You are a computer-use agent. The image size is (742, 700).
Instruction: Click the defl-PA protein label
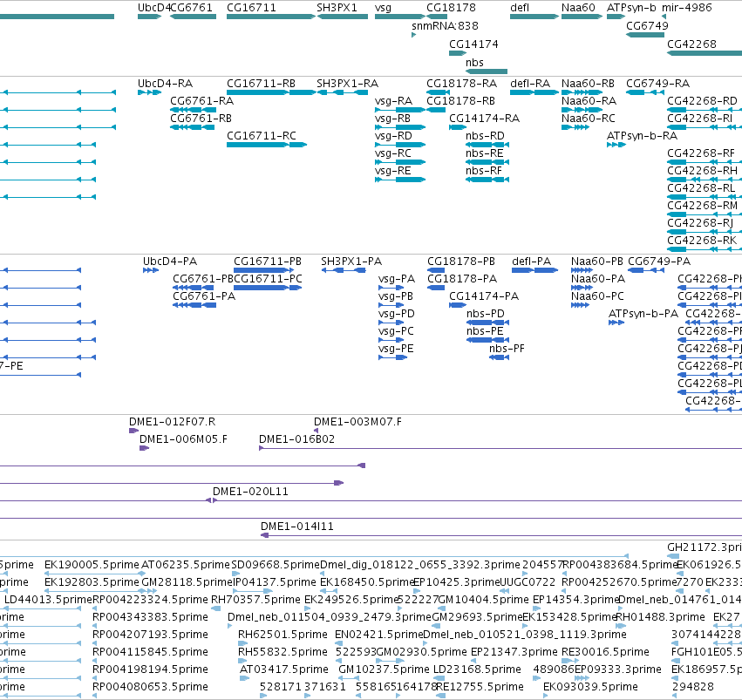531,262
